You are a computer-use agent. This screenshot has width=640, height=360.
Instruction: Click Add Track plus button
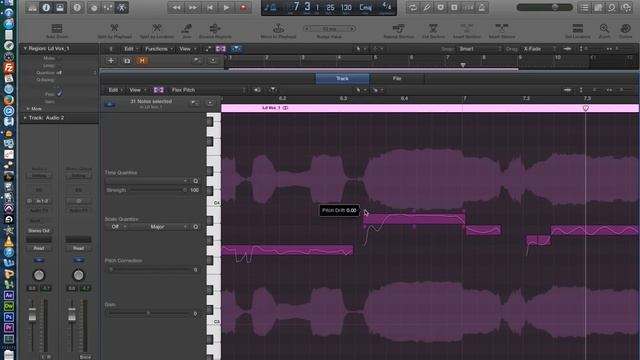point(111,60)
